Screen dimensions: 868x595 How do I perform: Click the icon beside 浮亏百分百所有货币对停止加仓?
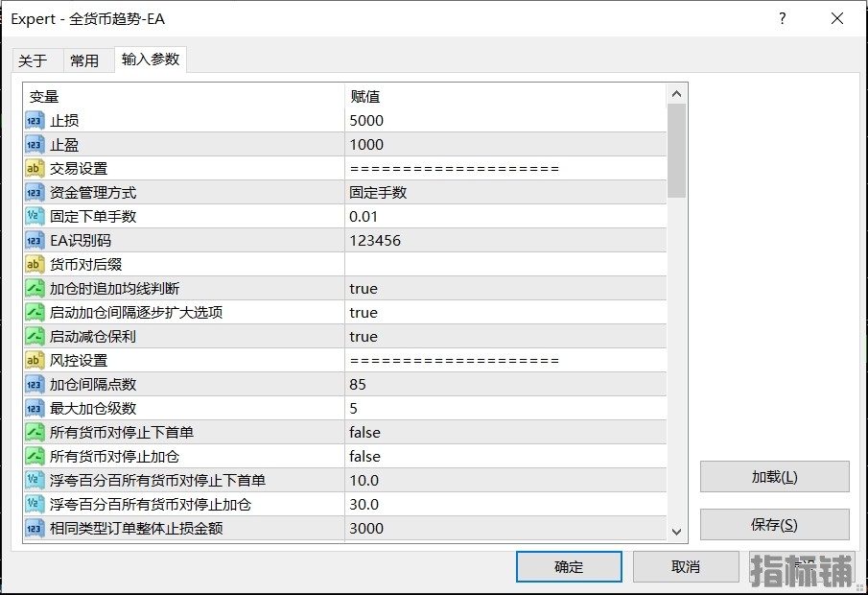(34, 504)
